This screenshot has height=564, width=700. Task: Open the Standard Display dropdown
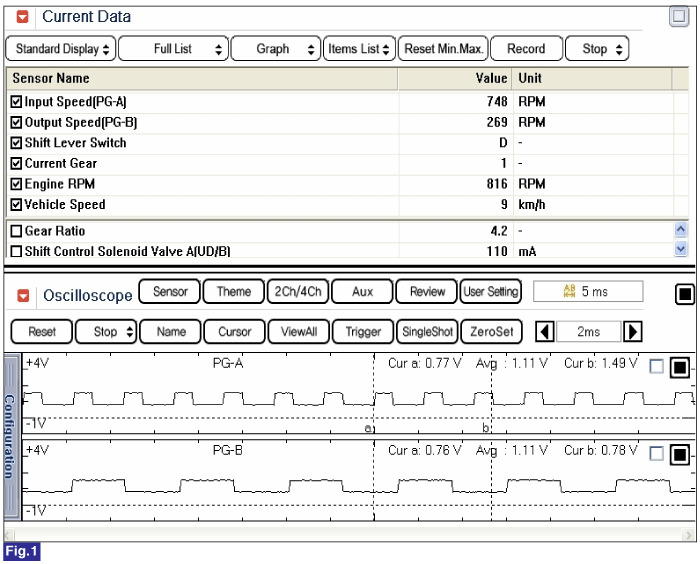(x=61, y=49)
